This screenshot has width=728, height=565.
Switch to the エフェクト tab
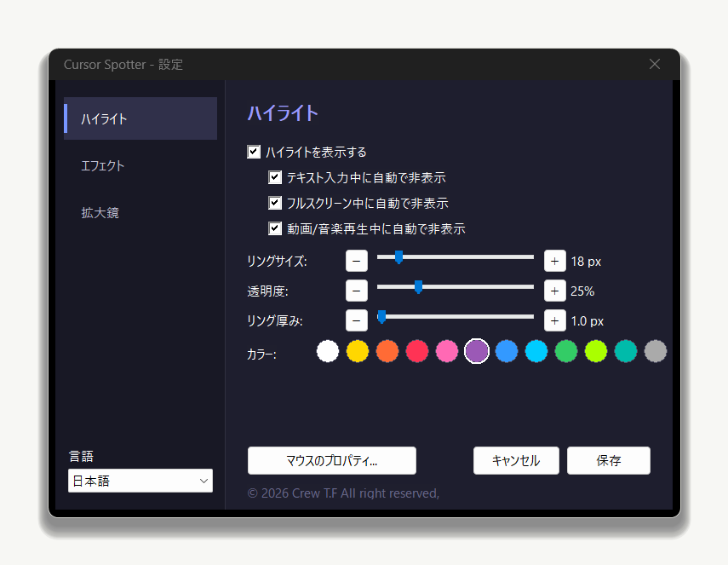click(103, 166)
